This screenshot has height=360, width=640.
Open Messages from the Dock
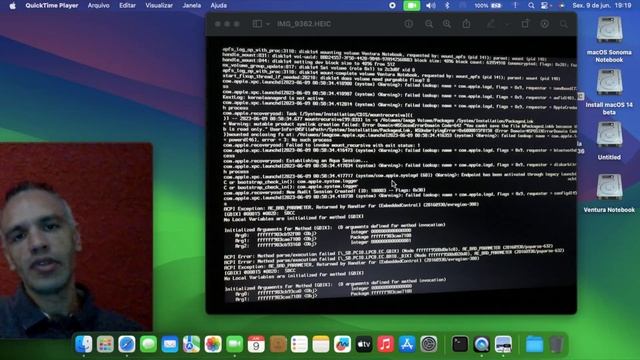click(x=148, y=344)
